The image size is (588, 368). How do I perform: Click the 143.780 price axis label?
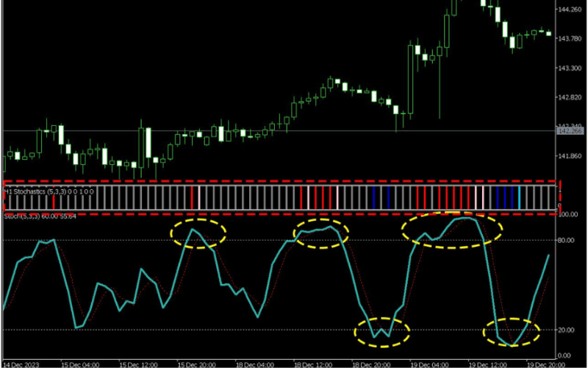click(x=570, y=39)
